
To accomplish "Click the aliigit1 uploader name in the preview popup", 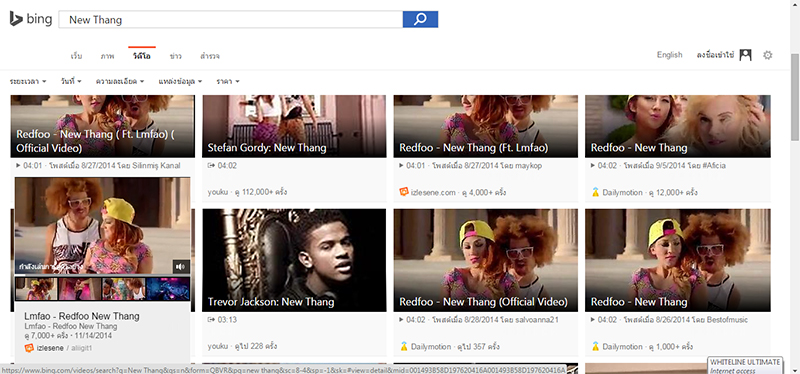I will click(81, 348).
